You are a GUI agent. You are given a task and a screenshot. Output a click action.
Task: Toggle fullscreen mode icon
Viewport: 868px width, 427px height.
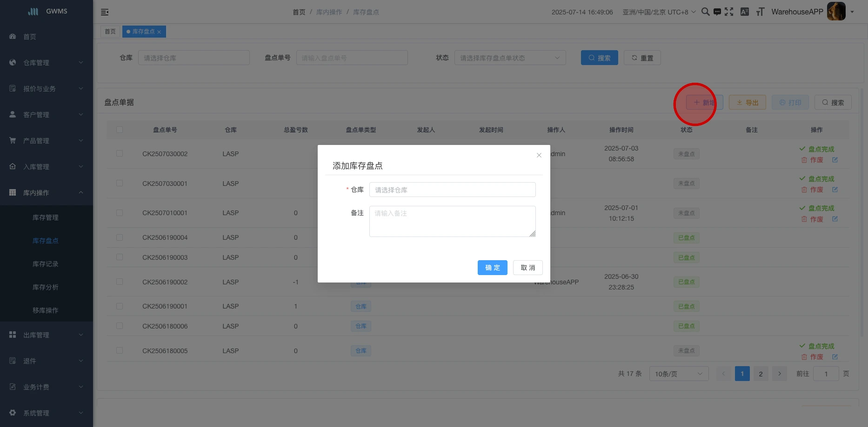(729, 12)
